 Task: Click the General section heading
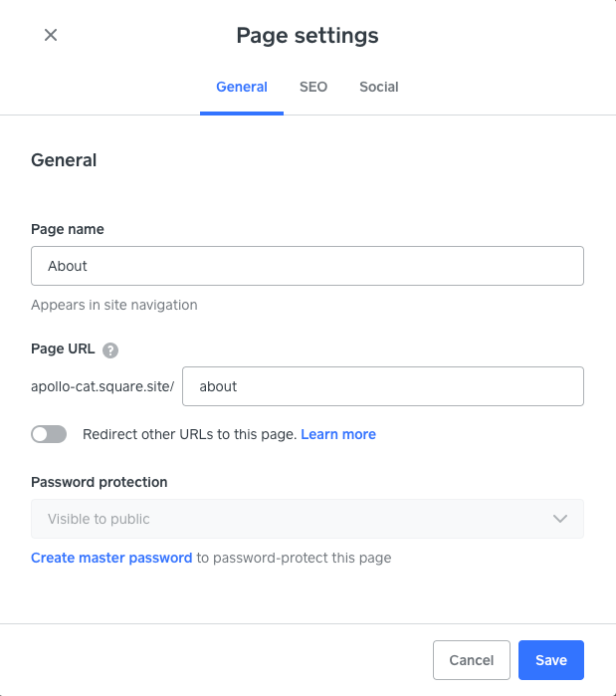[64, 160]
